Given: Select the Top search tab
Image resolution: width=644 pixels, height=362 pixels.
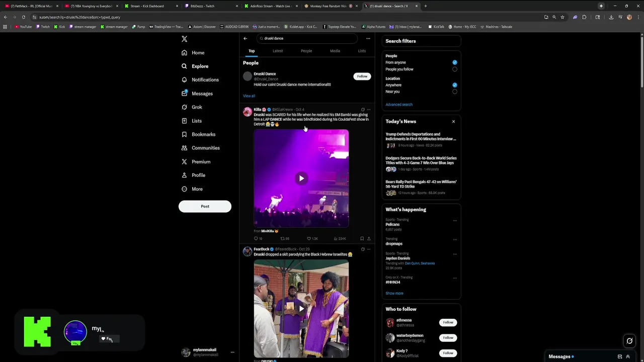Looking at the screenshot, I should click(x=252, y=51).
